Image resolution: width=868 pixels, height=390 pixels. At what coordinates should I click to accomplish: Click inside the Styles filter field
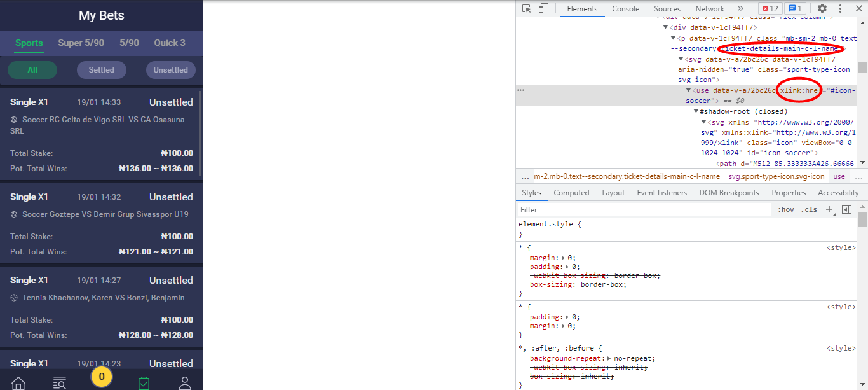click(635, 209)
